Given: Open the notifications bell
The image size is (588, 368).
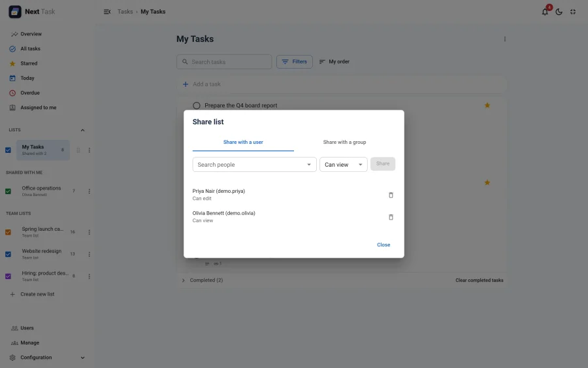Looking at the screenshot, I should point(544,12).
